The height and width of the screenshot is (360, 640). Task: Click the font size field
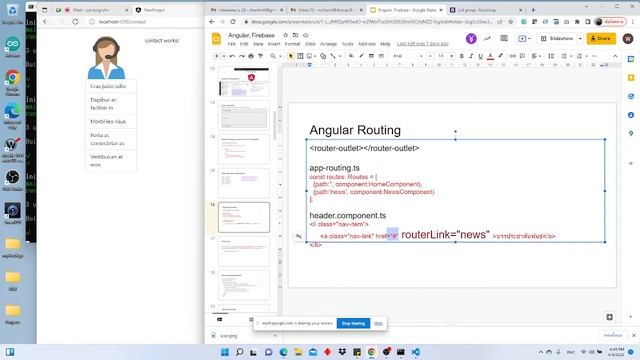(441, 56)
